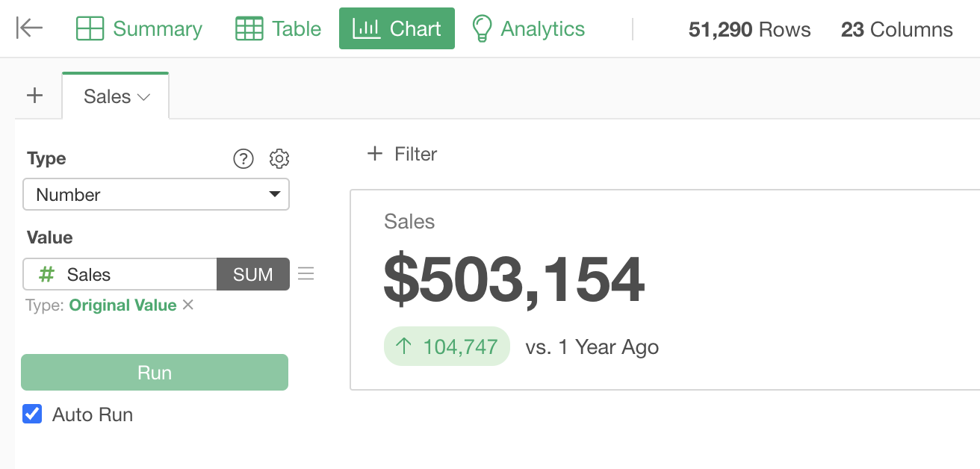Click the Sales value drag handle icon
Image resolution: width=980 pixels, height=469 pixels.
point(306,274)
